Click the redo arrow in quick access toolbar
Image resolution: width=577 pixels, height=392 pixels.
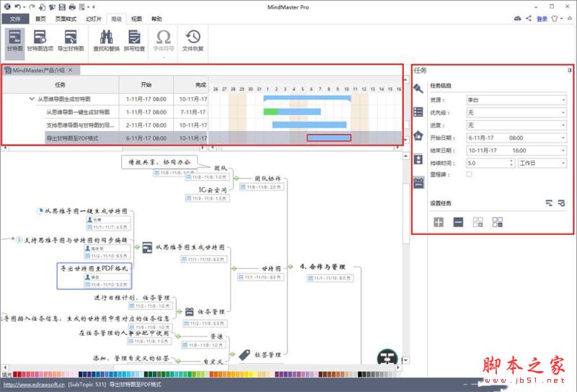(32, 6)
